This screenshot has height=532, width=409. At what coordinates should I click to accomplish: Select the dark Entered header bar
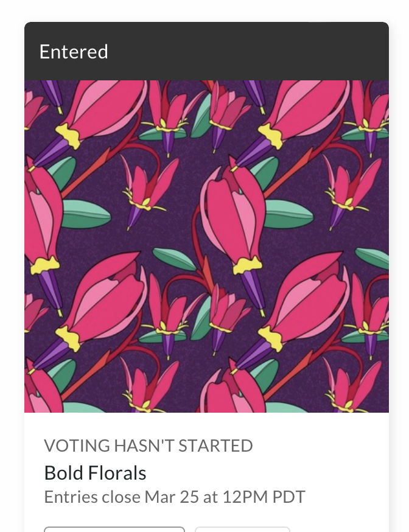pyautogui.click(x=206, y=52)
